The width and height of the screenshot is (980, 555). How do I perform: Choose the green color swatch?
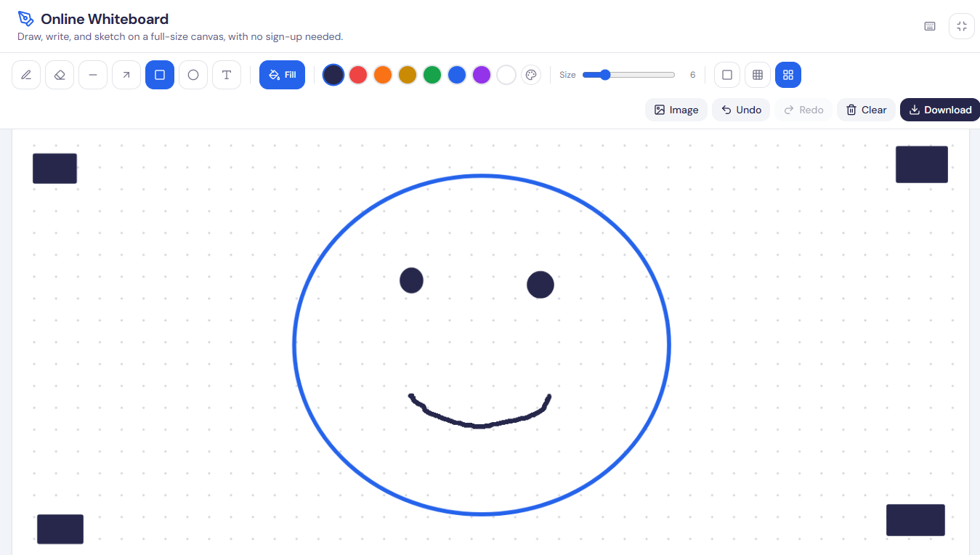[x=432, y=75]
